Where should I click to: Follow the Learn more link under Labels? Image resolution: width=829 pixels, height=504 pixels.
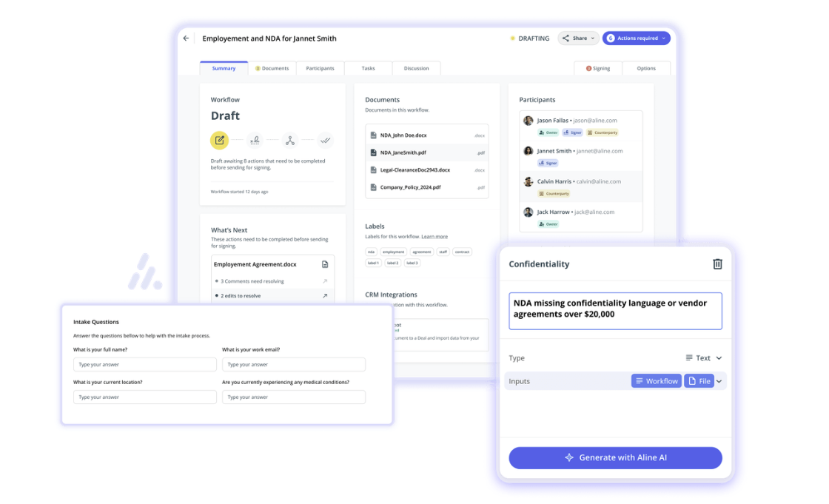(434, 236)
